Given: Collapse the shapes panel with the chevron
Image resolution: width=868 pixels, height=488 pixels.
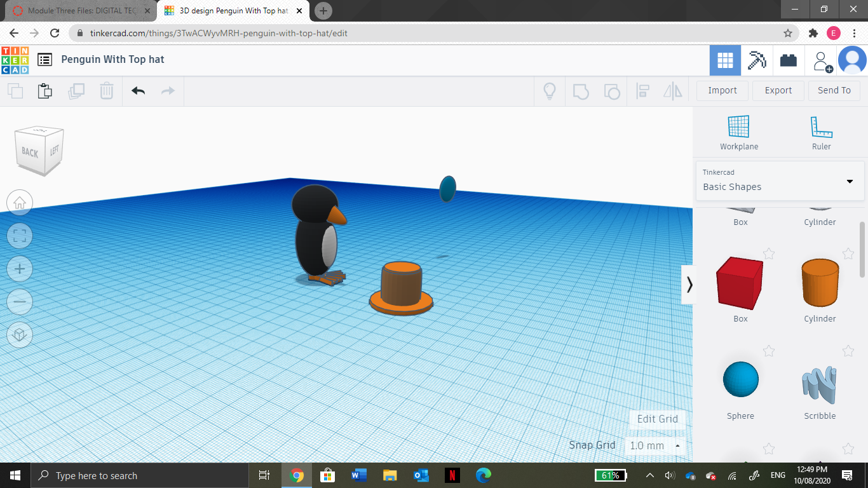Looking at the screenshot, I should click(x=689, y=285).
